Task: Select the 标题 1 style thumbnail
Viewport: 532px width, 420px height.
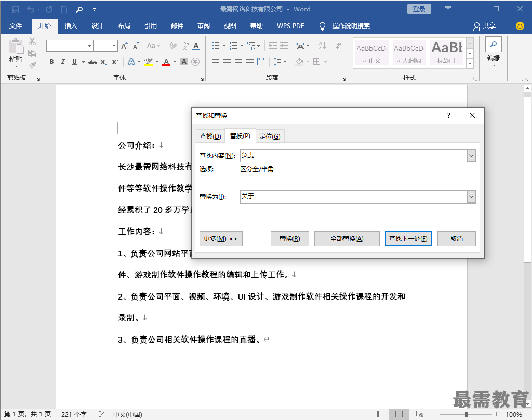Action: (x=447, y=52)
